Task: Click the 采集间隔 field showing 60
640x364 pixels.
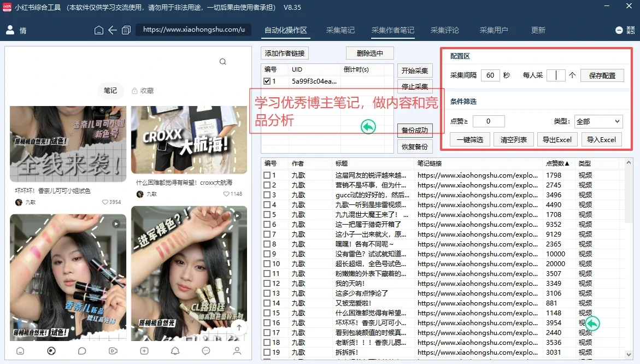Action: [490, 75]
